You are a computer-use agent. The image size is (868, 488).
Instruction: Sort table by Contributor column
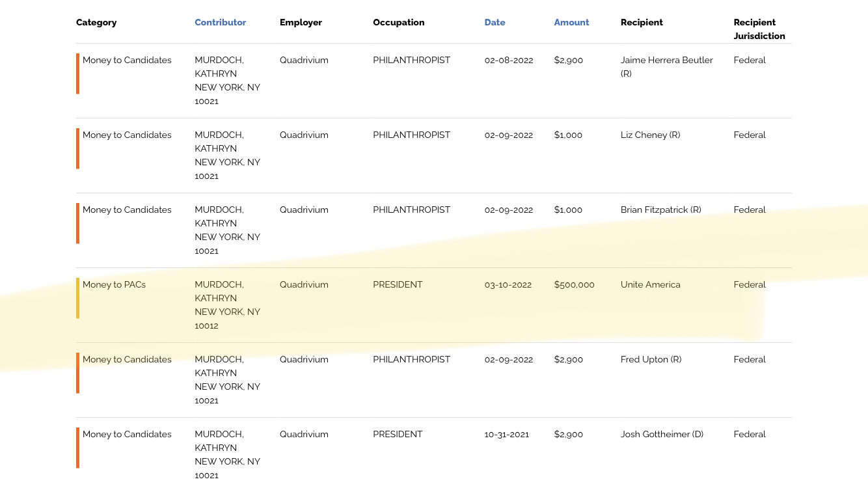click(220, 22)
